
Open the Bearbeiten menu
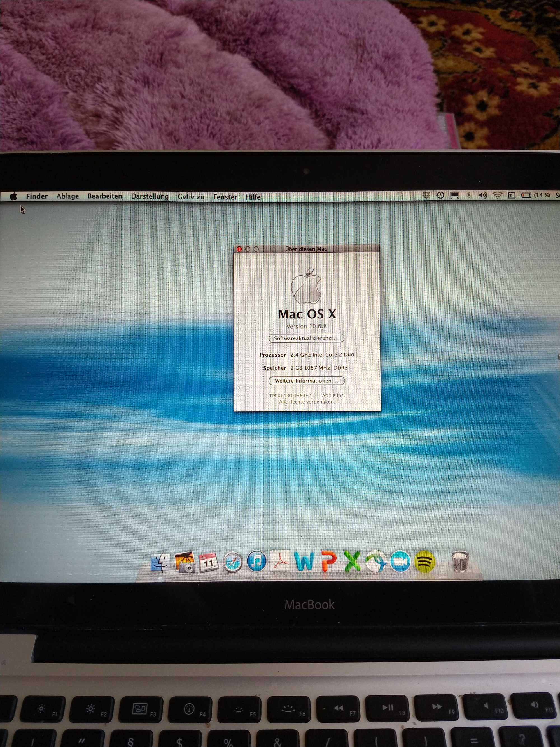click(x=105, y=196)
